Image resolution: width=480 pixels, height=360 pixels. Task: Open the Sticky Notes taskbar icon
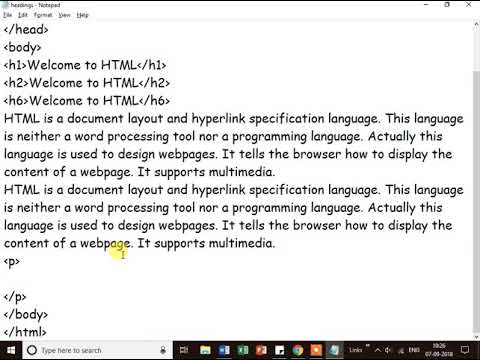279,350
